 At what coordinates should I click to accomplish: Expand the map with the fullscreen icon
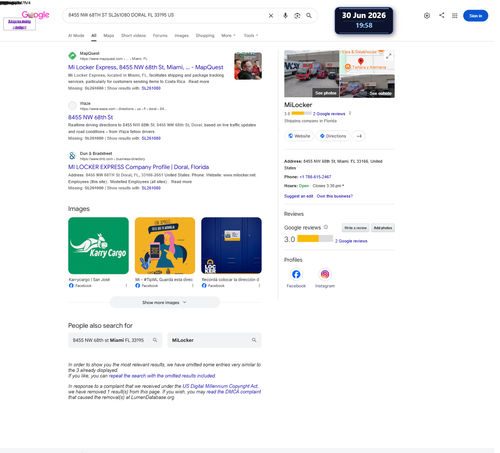coord(389,56)
